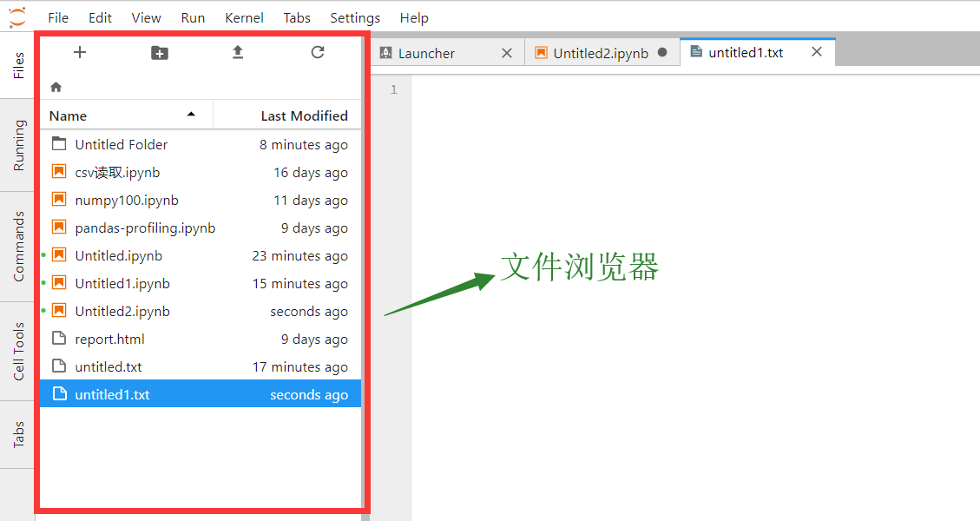The height and width of the screenshot is (521, 980).
Task: Click text file icon on untitled1.txt tab
Action: pos(696,52)
